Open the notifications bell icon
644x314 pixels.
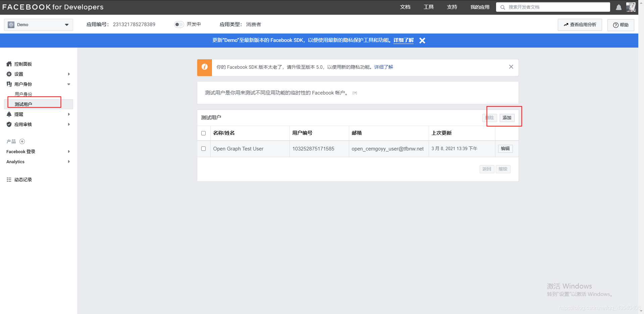click(619, 7)
